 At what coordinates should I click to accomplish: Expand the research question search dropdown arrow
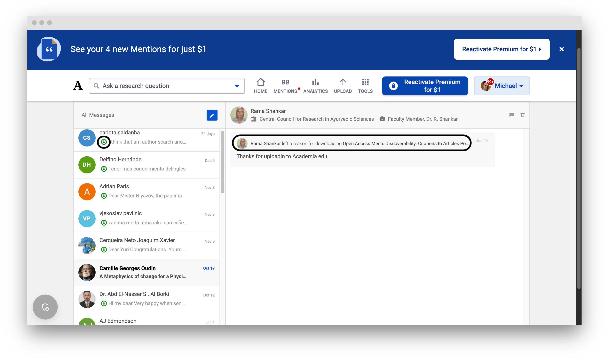coord(237,86)
